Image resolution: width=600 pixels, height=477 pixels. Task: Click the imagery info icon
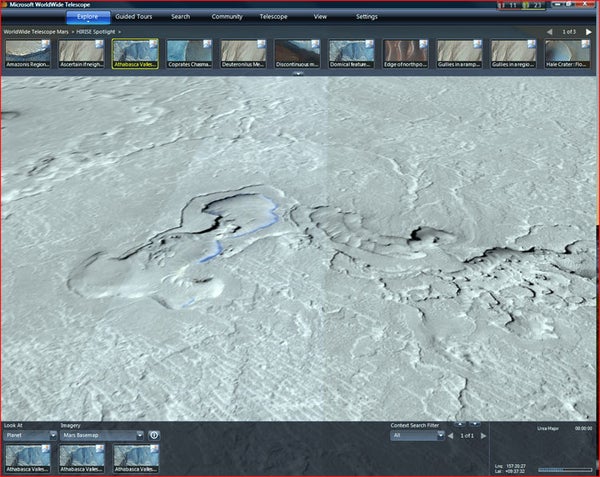click(154, 435)
